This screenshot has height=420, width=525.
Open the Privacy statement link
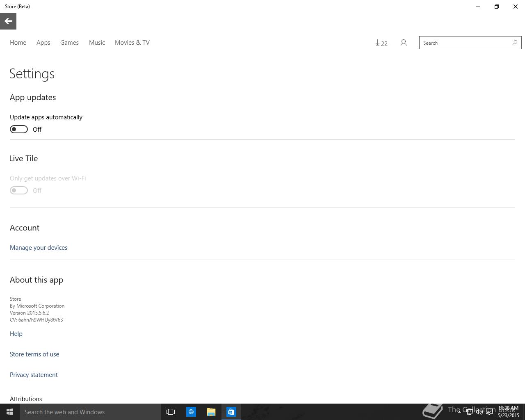pos(34,375)
